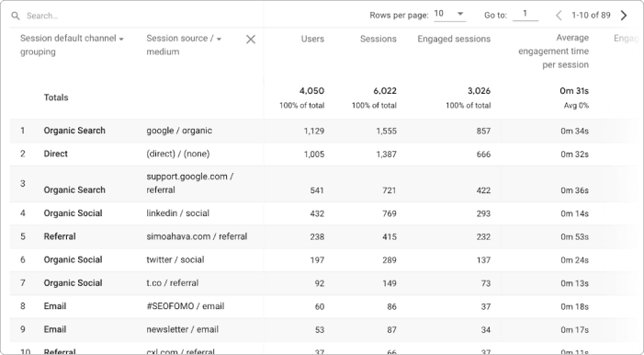
Task: Remove secondary dimension with X icon
Action: (x=251, y=40)
